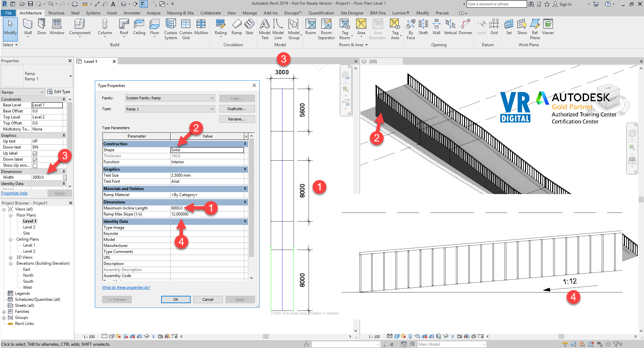Viewport: 644px width, 348px height.
Task: Open the Properties help link
Action: click(x=14, y=193)
